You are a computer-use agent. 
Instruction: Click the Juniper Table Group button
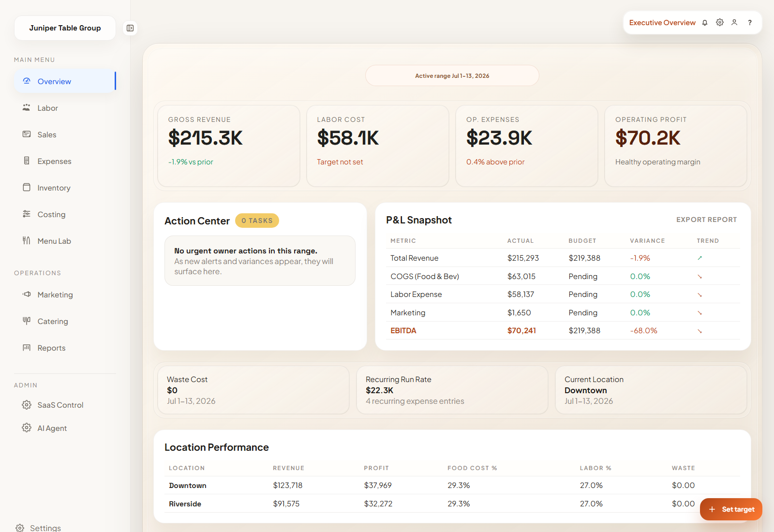tap(65, 28)
